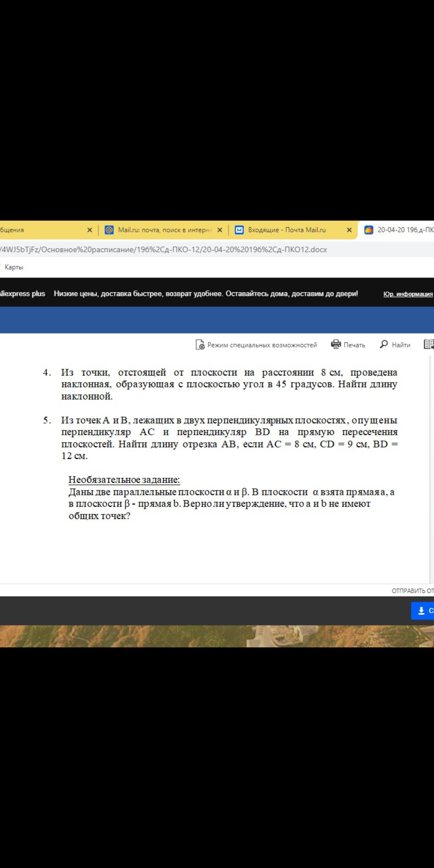
Task: Click the ad text Низкие цены, доставка быстрее
Action: 206,294
